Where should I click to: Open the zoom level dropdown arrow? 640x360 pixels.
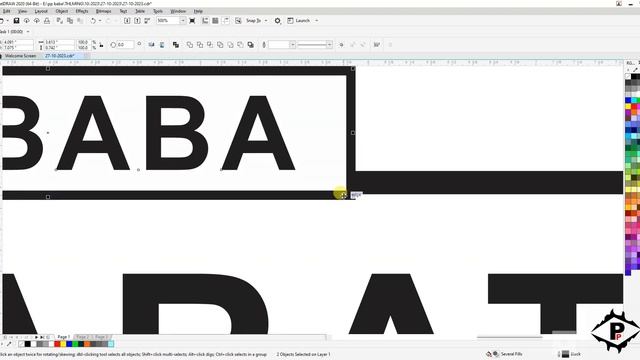pyautogui.click(x=182, y=20)
